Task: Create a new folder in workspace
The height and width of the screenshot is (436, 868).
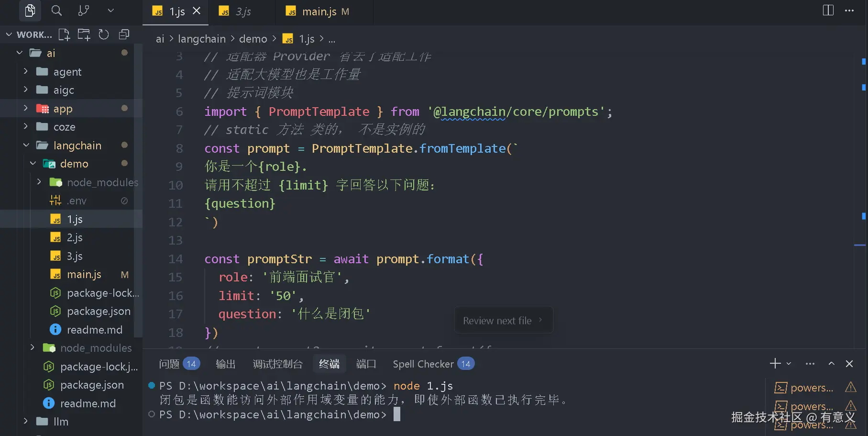Action: (x=84, y=34)
